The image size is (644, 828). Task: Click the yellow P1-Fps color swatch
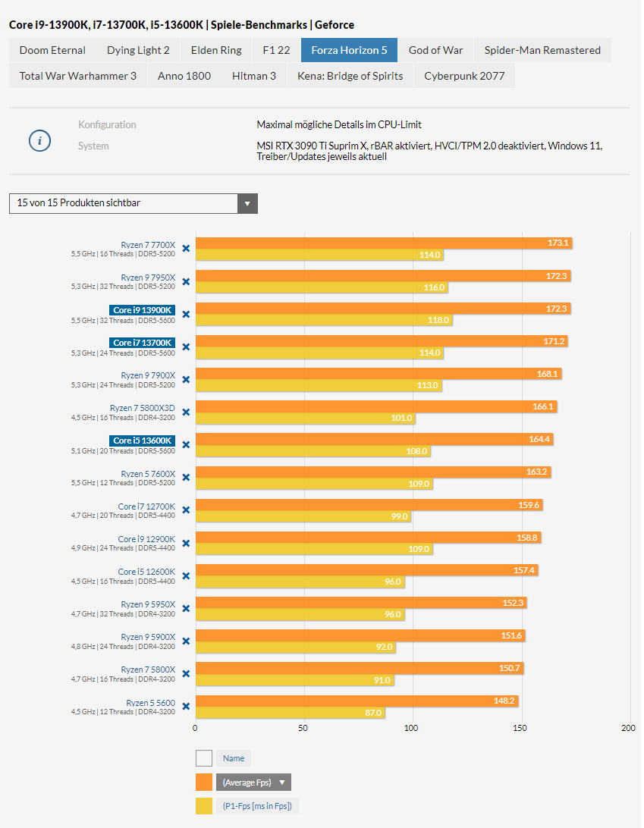click(x=204, y=806)
